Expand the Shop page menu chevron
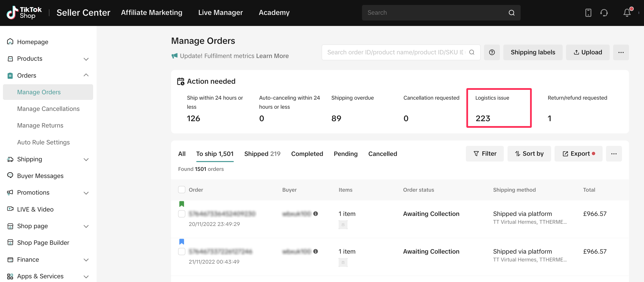 click(x=86, y=227)
